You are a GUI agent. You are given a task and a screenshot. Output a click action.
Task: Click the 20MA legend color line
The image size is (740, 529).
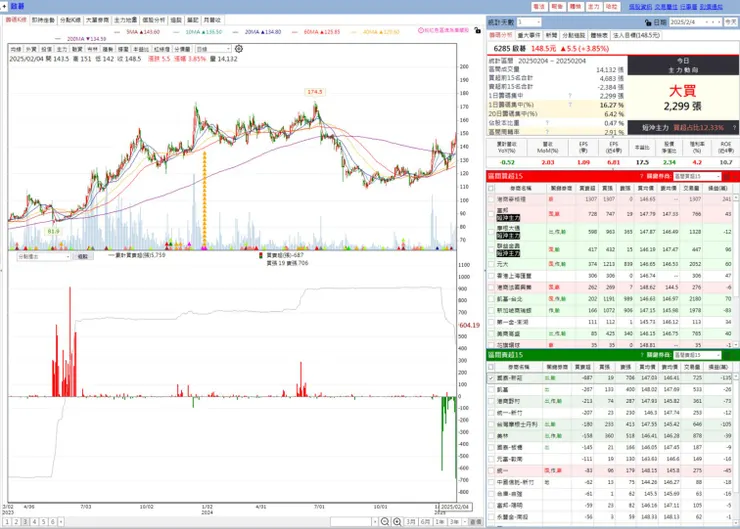235,32
